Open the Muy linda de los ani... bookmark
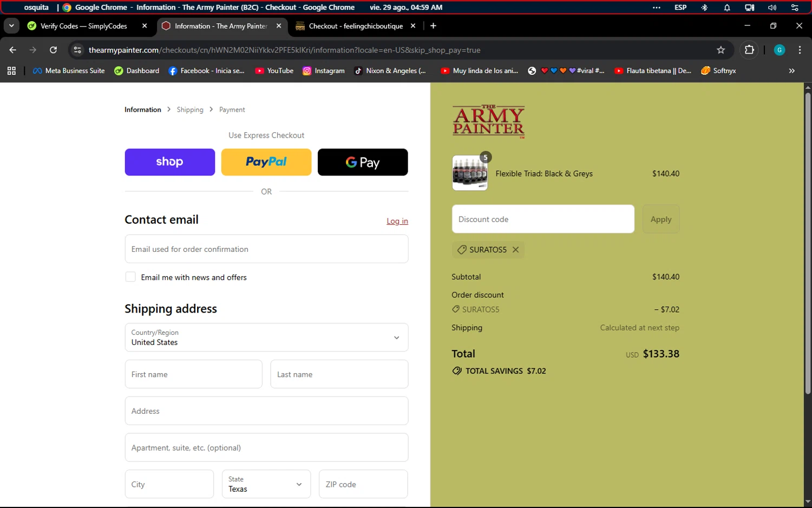The height and width of the screenshot is (508, 812). [480, 70]
